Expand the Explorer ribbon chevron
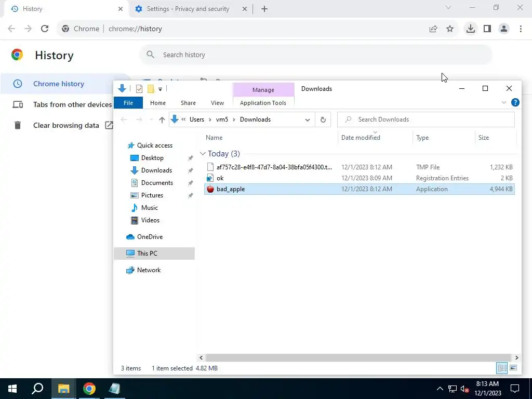 pyautogui.click(x=504, y=102)
